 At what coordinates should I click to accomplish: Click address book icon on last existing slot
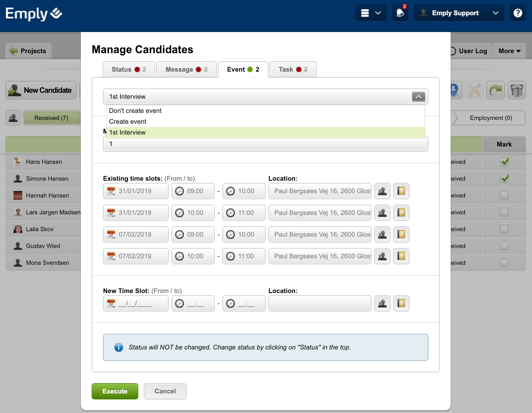[x=401, y=256]
